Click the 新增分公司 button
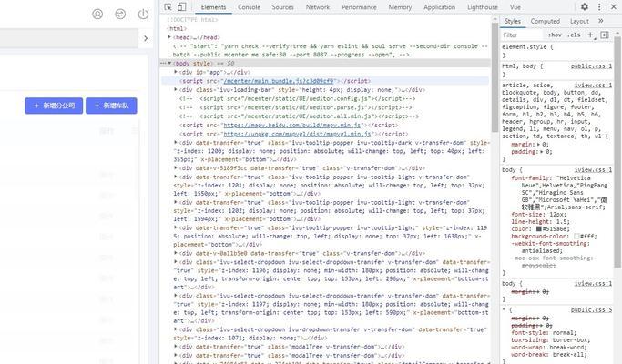 click(54, 106)
